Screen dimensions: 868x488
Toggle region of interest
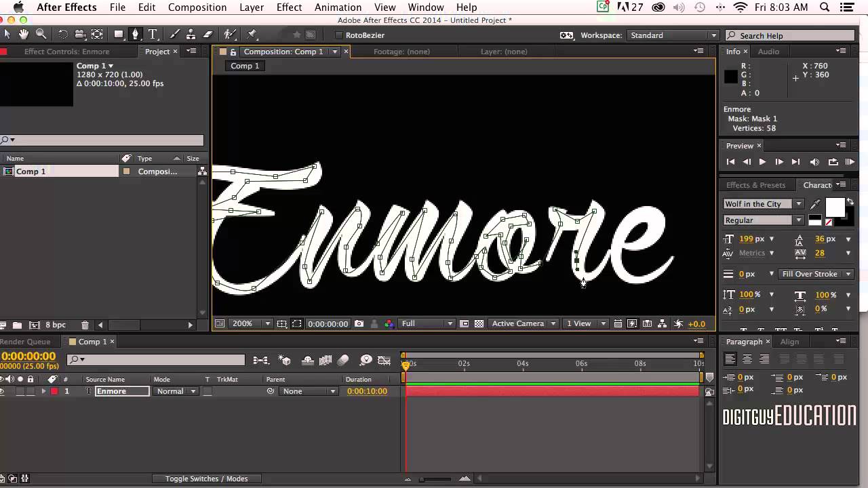[x=465, y=324]
